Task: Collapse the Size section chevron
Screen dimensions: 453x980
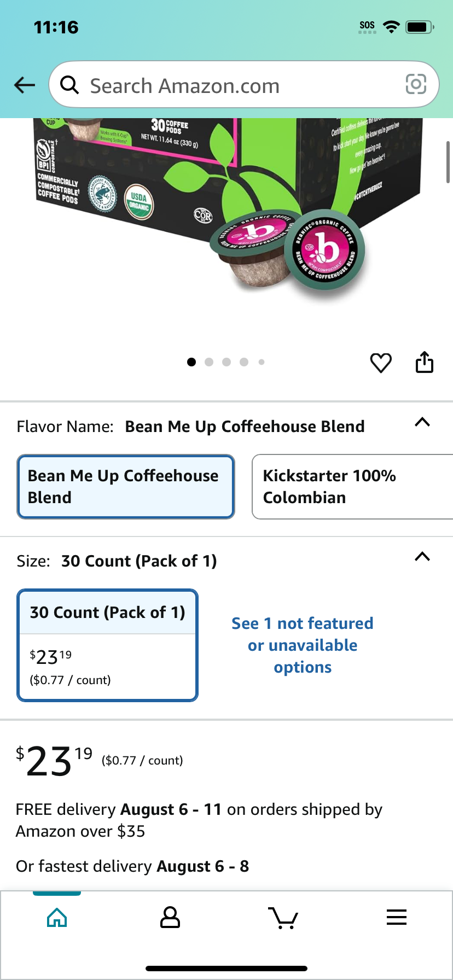Action: (x=422, y=557)
